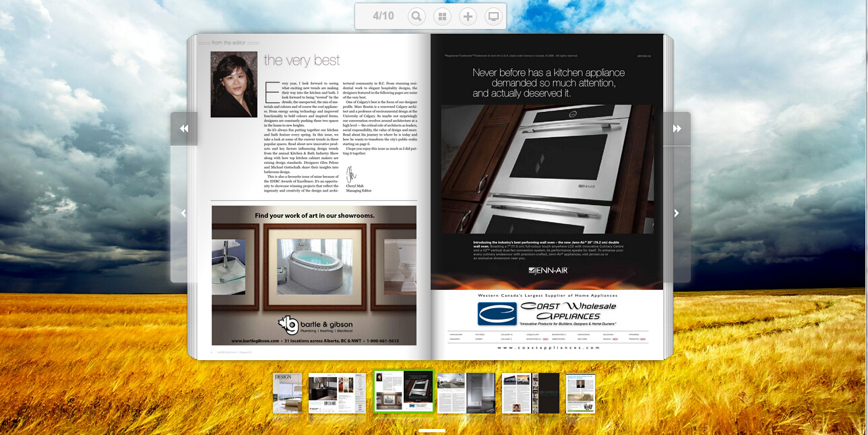Go to previous page arrow
The height and width of the screenshot is (435, 868).
pos(183,214)
